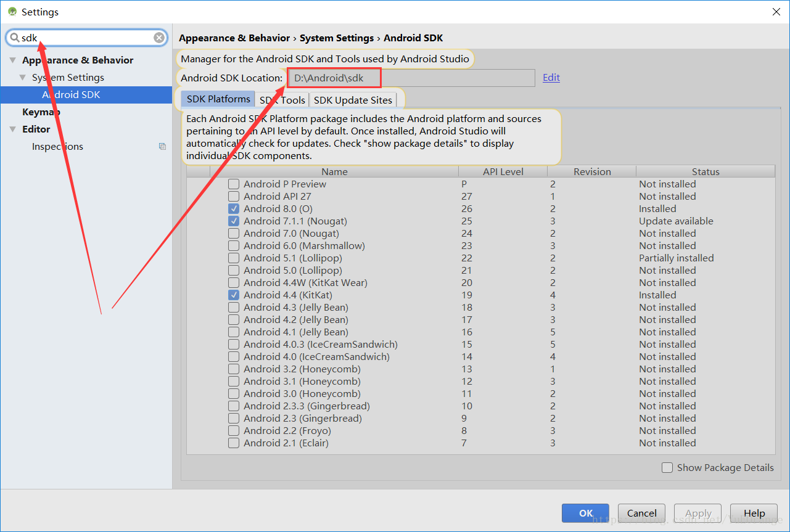The height and width of the screenshot is (532, 790).
Task: Click the Help button
Action: pos(754,513)
